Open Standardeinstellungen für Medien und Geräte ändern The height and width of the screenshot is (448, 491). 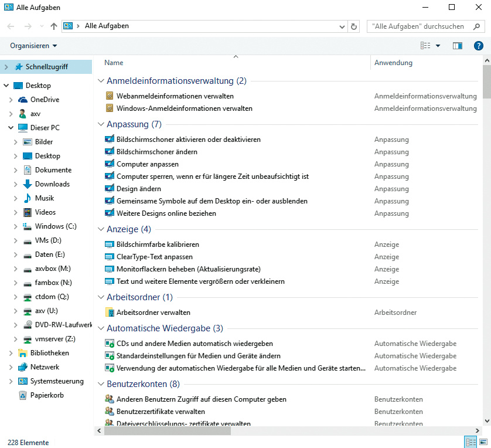point(199,356)
